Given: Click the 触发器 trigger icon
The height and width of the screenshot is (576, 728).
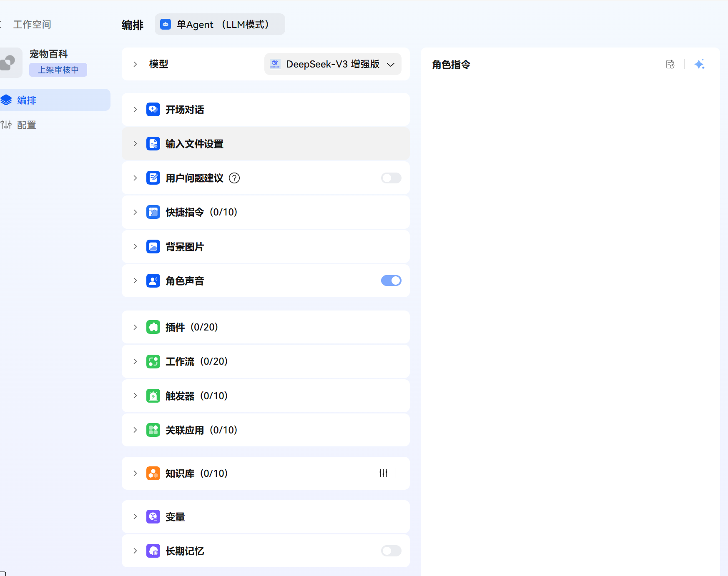Looking at the screenshot, I should pyautogui.click(x=153, y=396).
